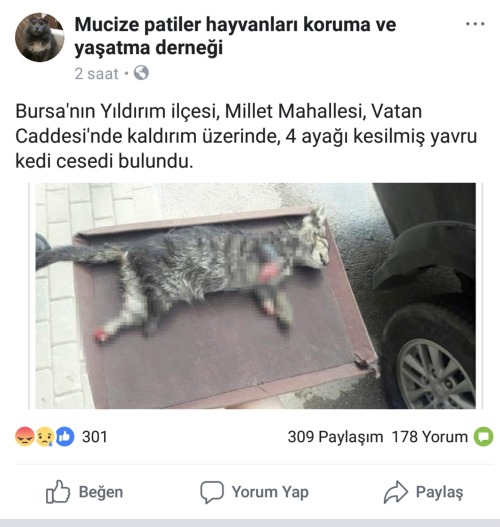View the 301 reactions count
Screen dimensions: 500x527
pos(95,437)
